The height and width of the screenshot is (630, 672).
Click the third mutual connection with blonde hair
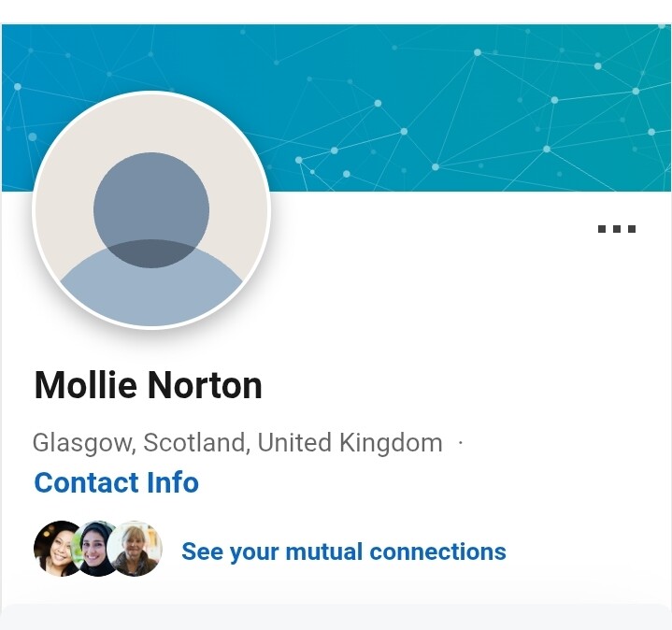(x=136, y=549)
